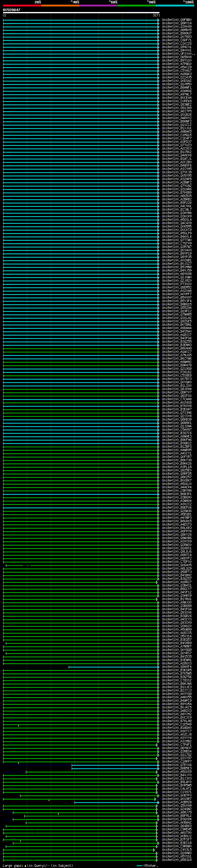197x868 pixels.
Task: Click the 327 end position label
Action: [x=155, y=15]
